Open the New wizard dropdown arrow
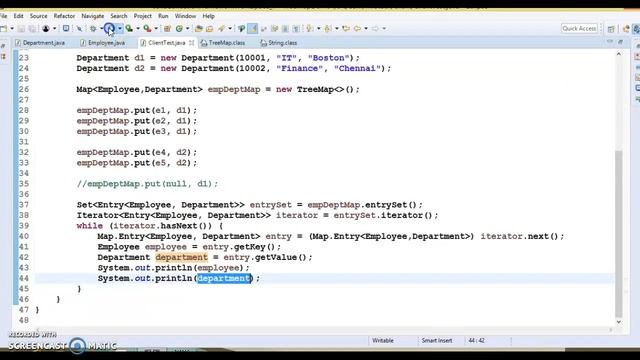Viewport: 640px width, 360px height. pyautogui.click(x=12, y=29)
